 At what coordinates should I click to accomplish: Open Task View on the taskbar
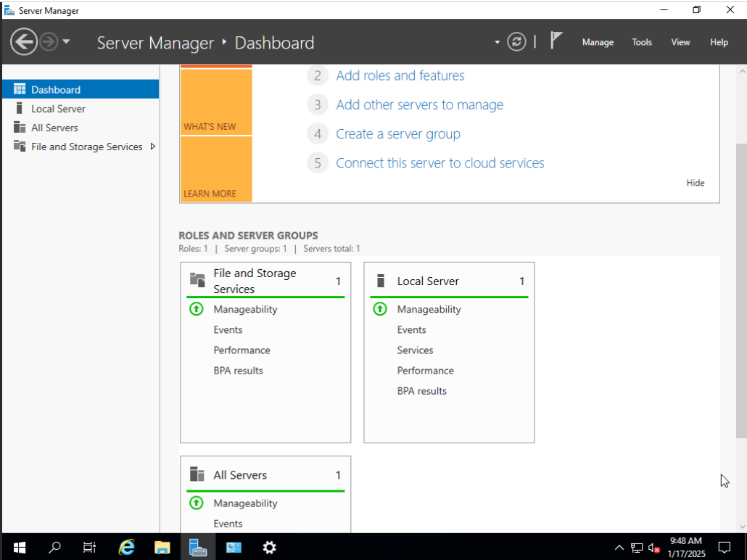point(89,547)
